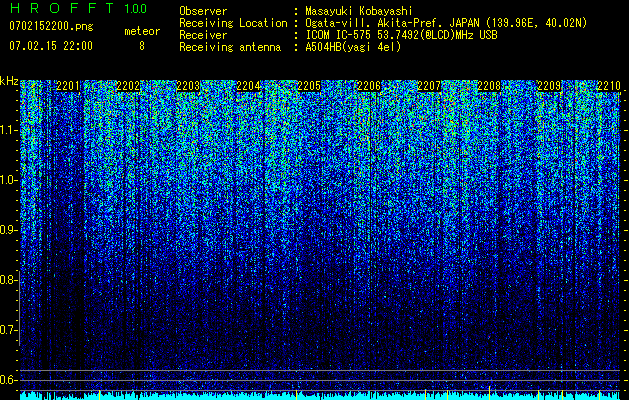Viewport: 629px width, 400px height.
Task: Click the 2204 time marker
Action: [x=248, y=86]
